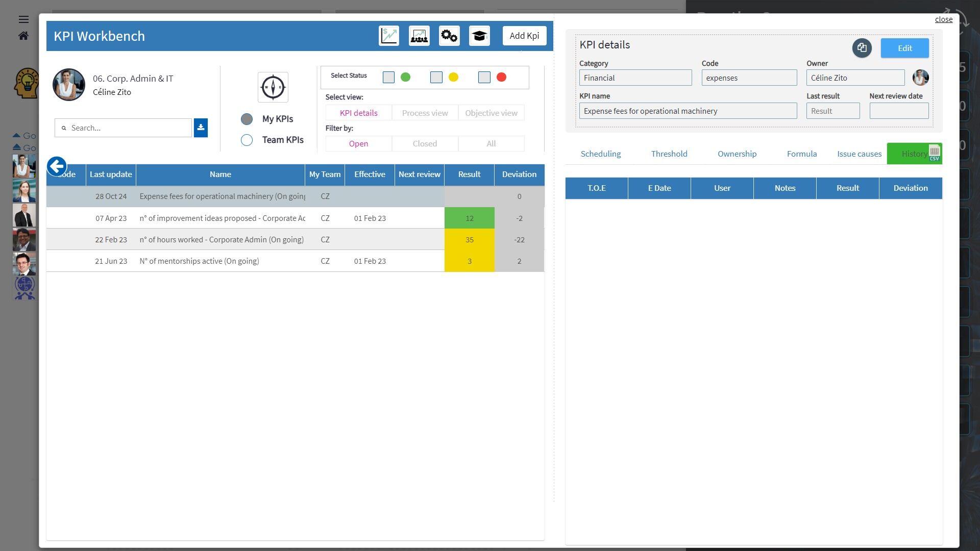Viewport: 980px width, 551px height.
Task: Click the blue back arrow icon
Action: [57, 166]
